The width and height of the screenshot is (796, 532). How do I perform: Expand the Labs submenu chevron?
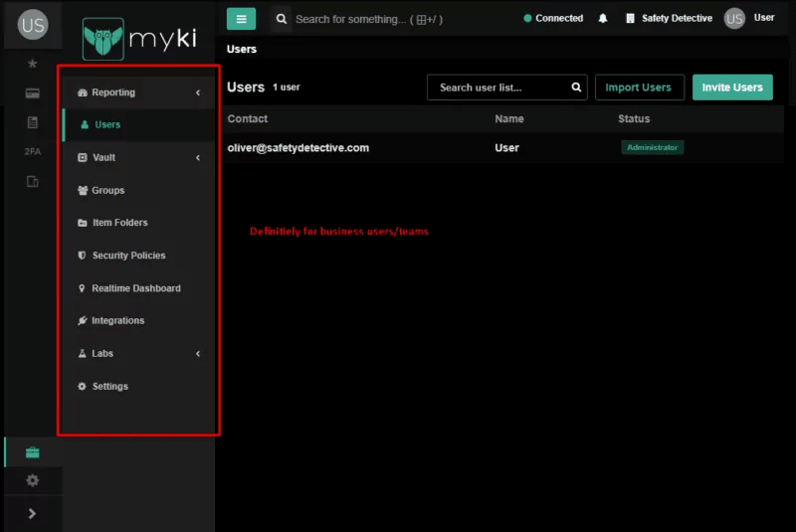(198, 353)
